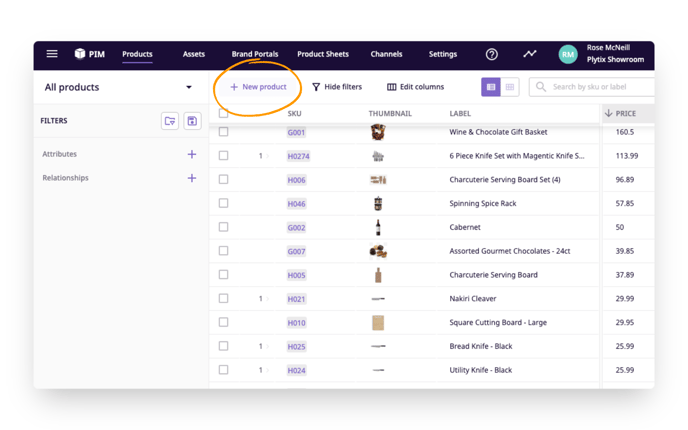Open the Channels tab
The image size is (688, 430).
(386, 54)
